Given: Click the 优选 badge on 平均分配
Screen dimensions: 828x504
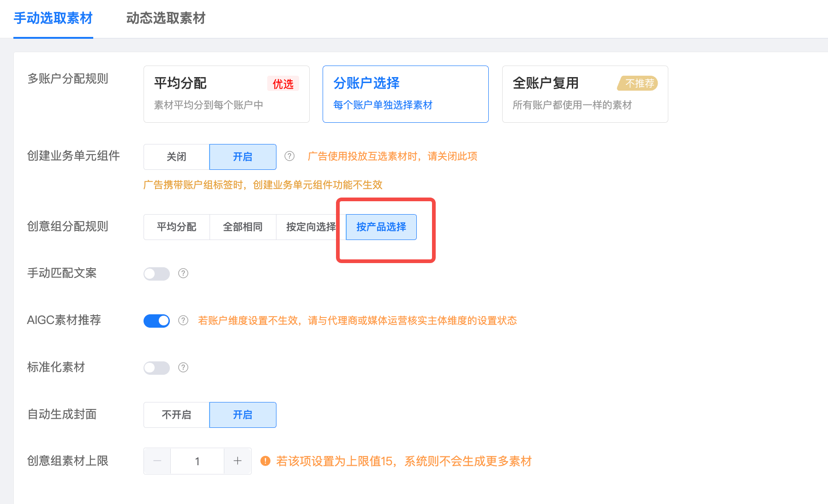Looking at the screenshot, I should point(283,84).
